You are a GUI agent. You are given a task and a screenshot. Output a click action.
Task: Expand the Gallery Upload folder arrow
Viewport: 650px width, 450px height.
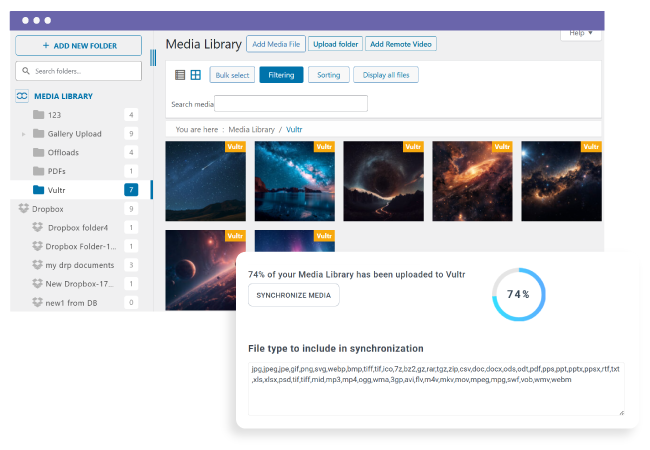coord(23,134)
